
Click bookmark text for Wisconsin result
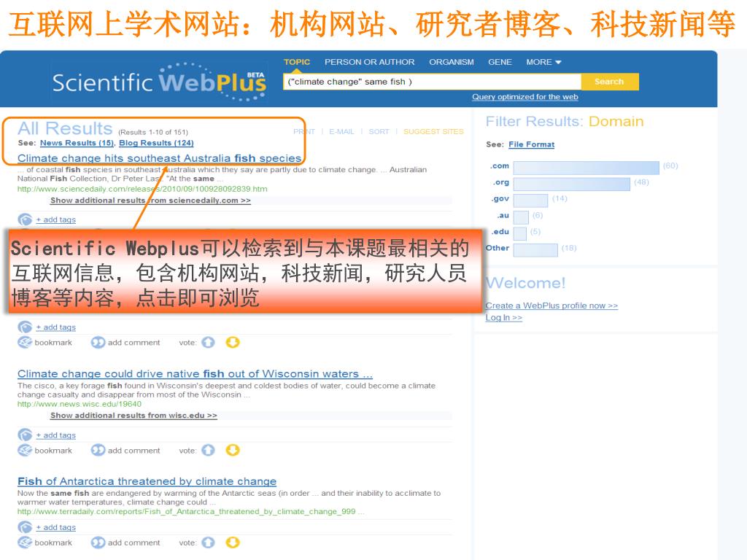click(x=53, y=451)
